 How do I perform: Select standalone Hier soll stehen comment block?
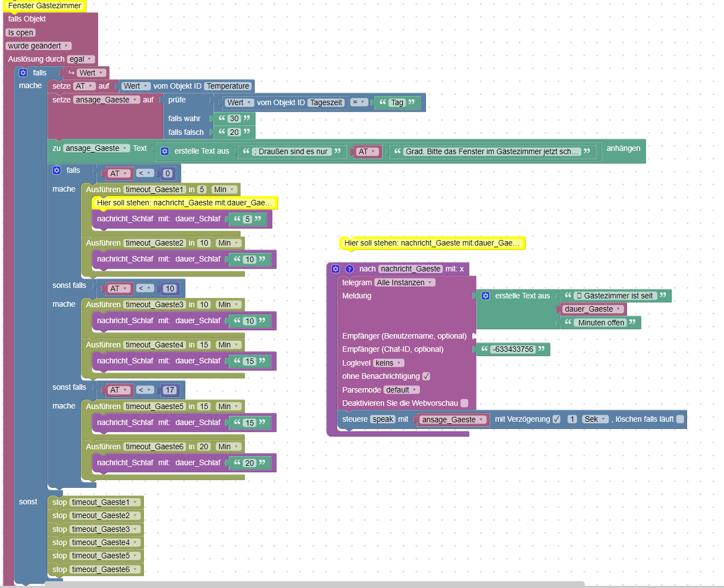coord(432,243)
